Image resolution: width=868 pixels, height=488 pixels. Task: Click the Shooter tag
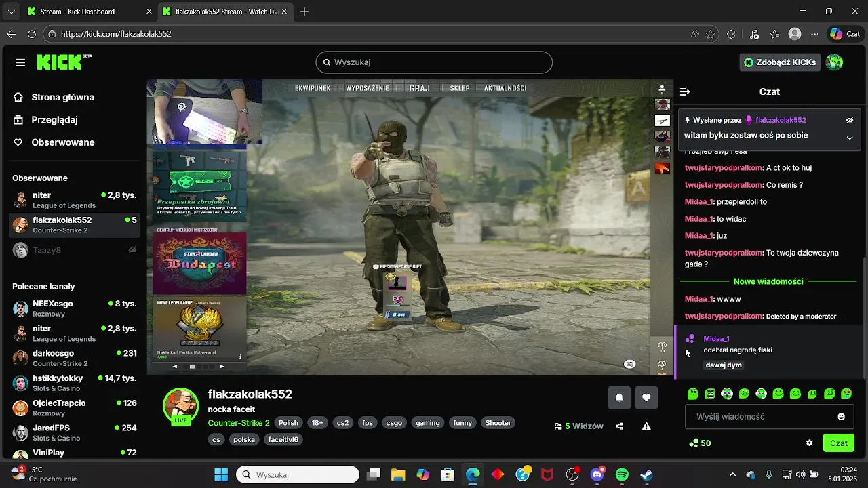(498, 423)
